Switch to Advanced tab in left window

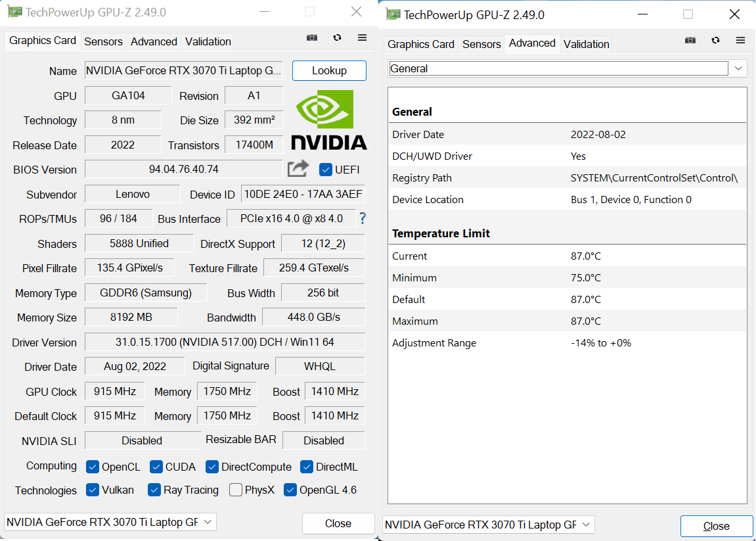[x=154, y=41]
